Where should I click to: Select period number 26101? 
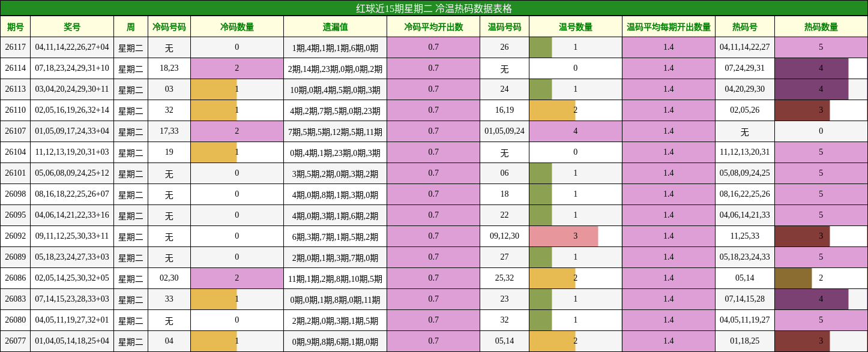(16, 173)
